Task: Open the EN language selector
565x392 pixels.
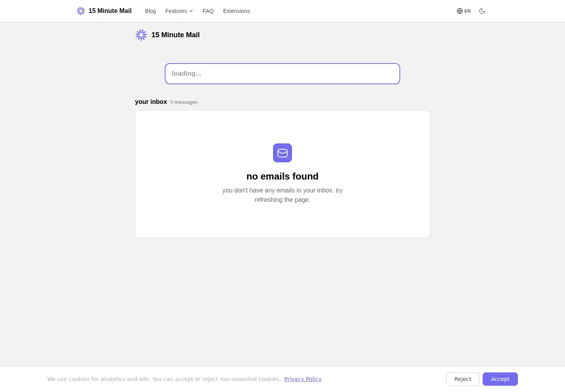Action: click(464, 11)
